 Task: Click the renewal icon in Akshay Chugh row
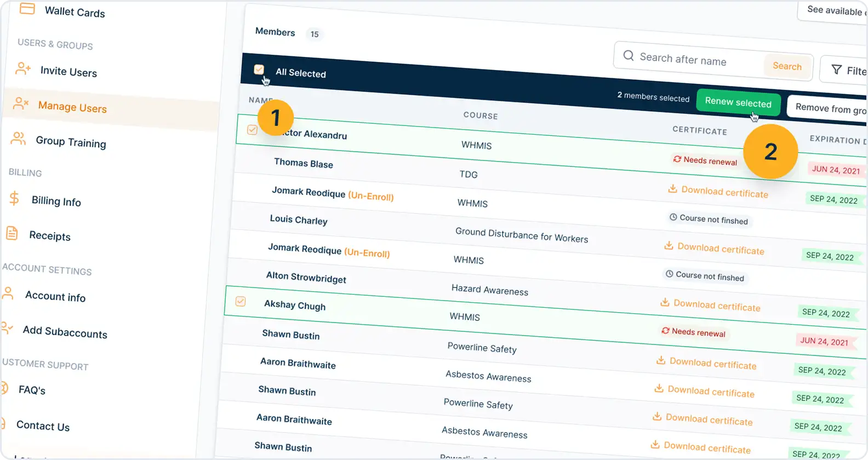[665, 331]
